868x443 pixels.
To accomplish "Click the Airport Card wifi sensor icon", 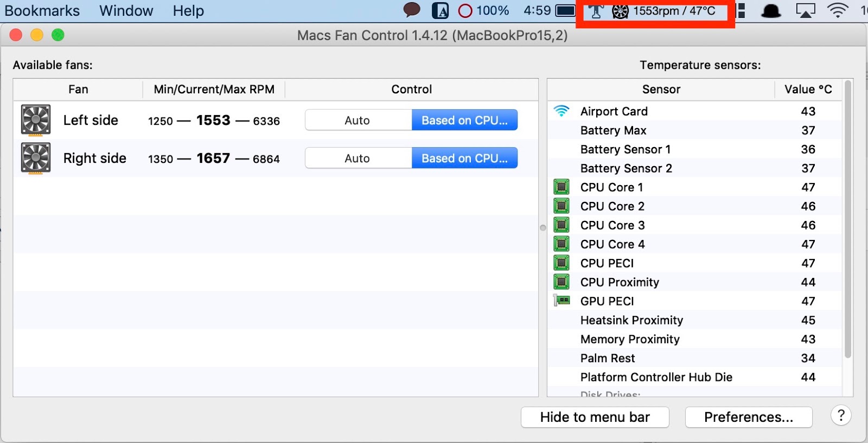I will pos(561,111).
